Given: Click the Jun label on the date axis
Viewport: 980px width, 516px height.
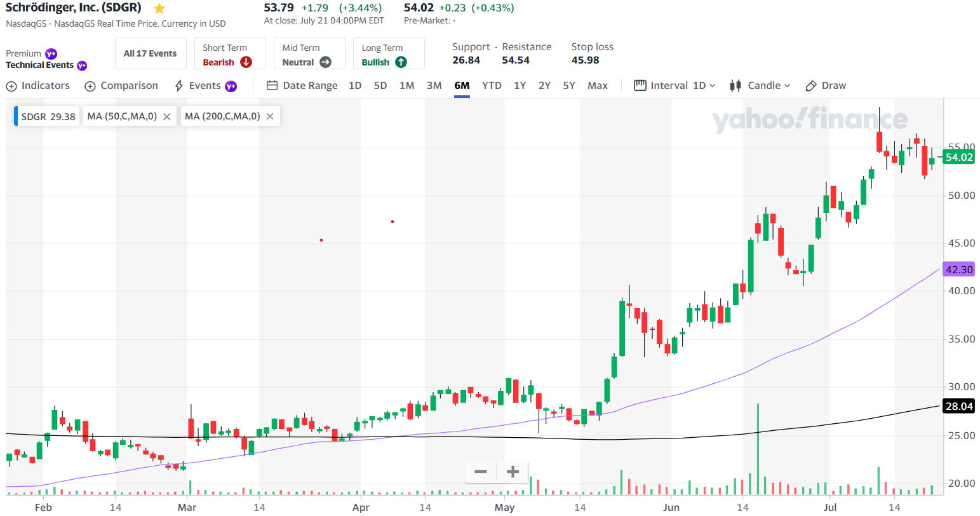Looking at the screenshot, I should (x=671, y=507).
